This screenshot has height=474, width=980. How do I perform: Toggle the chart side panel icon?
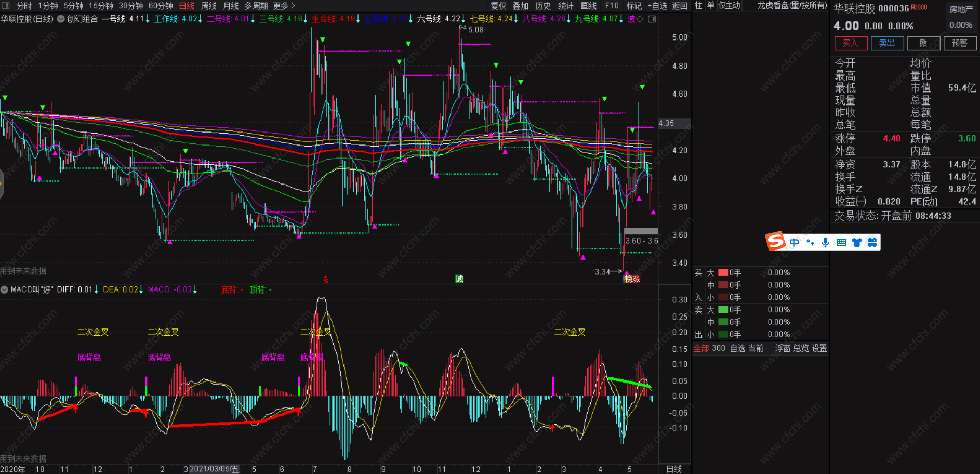tap(652, 19)
